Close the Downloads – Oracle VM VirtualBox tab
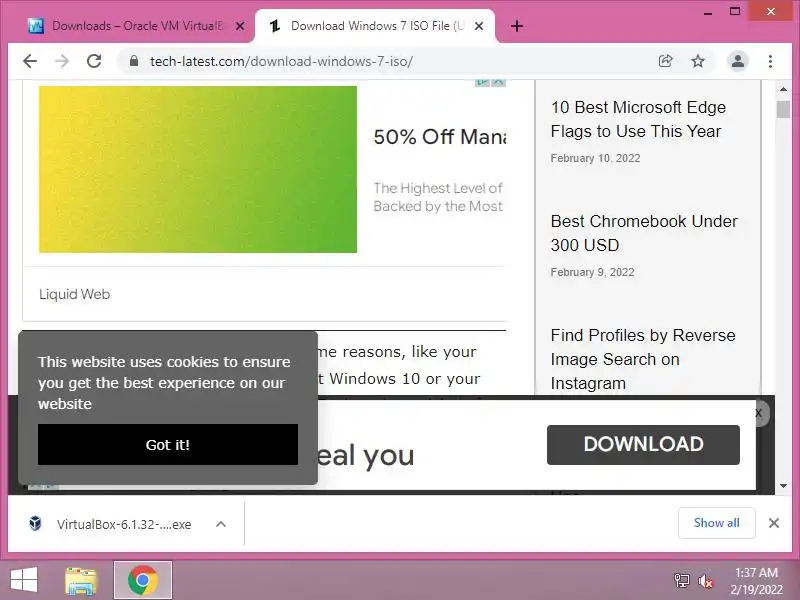The width and height of the screenshot is (800, 600). (x=240, y=26)
